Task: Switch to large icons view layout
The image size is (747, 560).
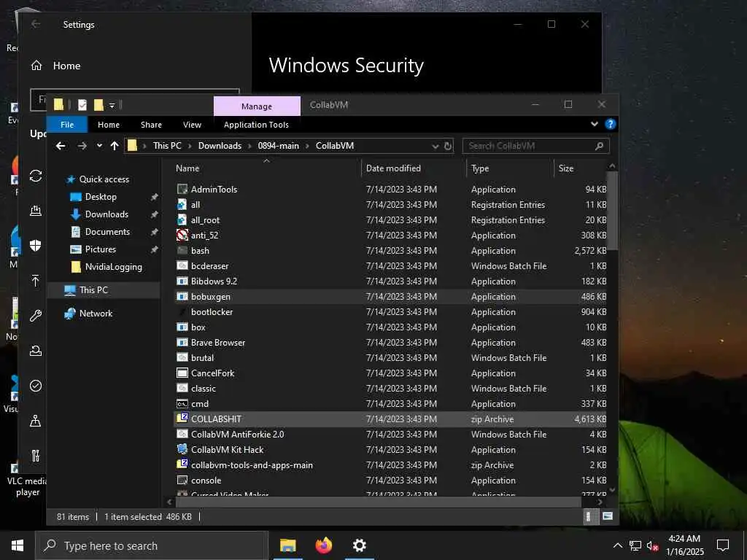Action: click(608, 516)
